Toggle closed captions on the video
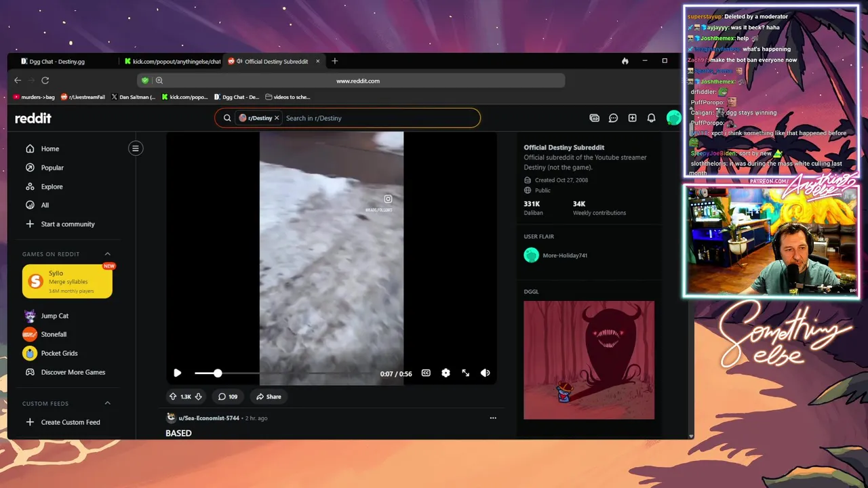 pyautogui.click(x=426, y=373)
